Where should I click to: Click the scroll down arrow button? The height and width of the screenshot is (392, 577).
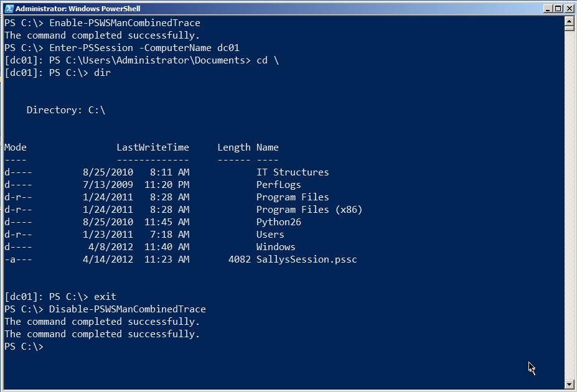(569, 383)
